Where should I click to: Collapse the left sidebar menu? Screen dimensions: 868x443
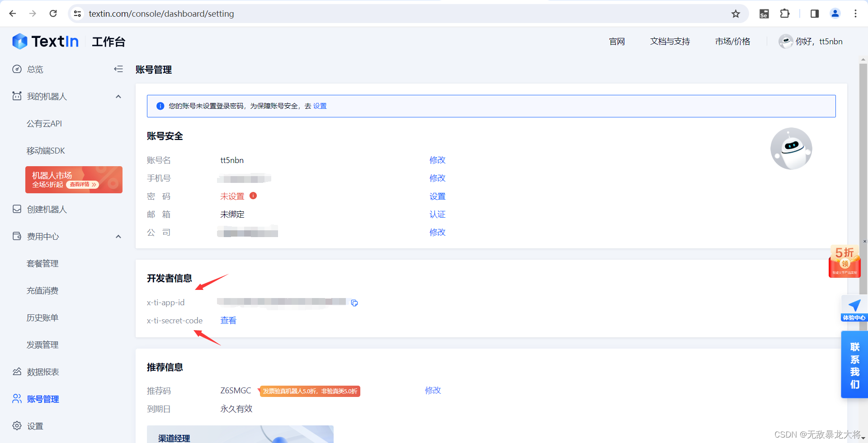pyautogui.click(x=118, y=69)
